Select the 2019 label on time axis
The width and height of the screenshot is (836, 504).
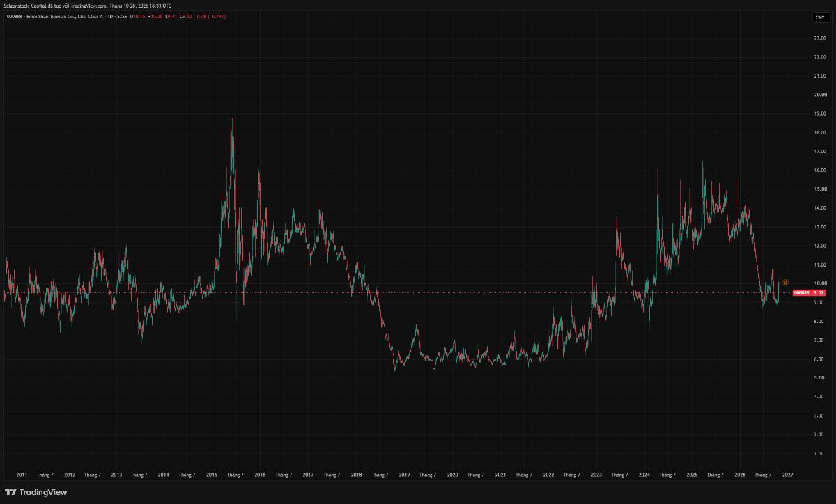pyautogui.click(x=404, y=475)
